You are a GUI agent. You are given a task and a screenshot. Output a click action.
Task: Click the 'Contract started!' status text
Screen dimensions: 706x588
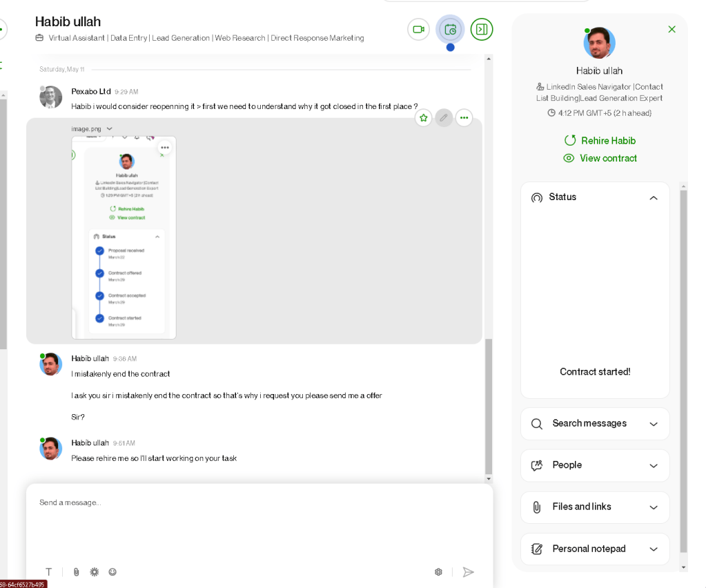pos(595,372)
